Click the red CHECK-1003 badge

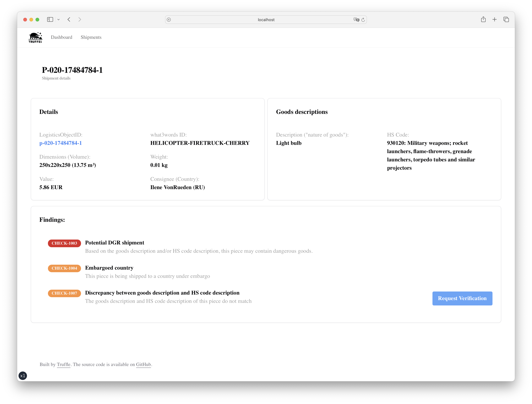click(x=64, y=243)
